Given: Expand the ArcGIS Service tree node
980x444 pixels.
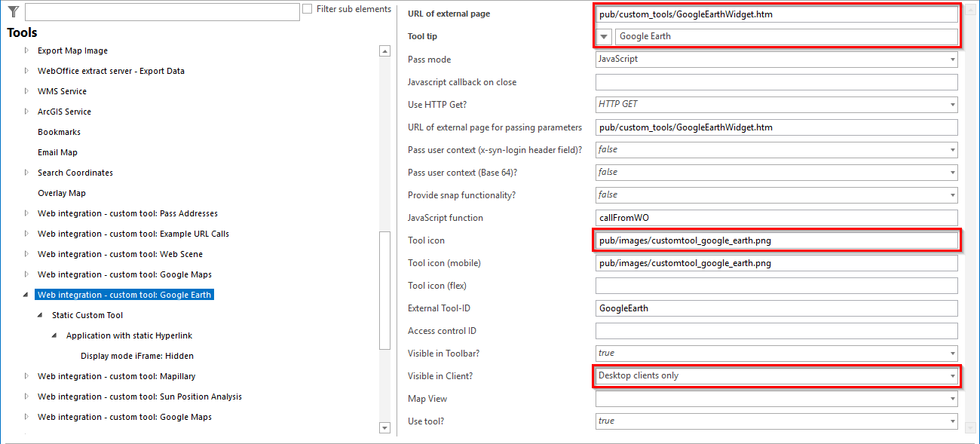Looking at the screenshot, I should [26, 112].
